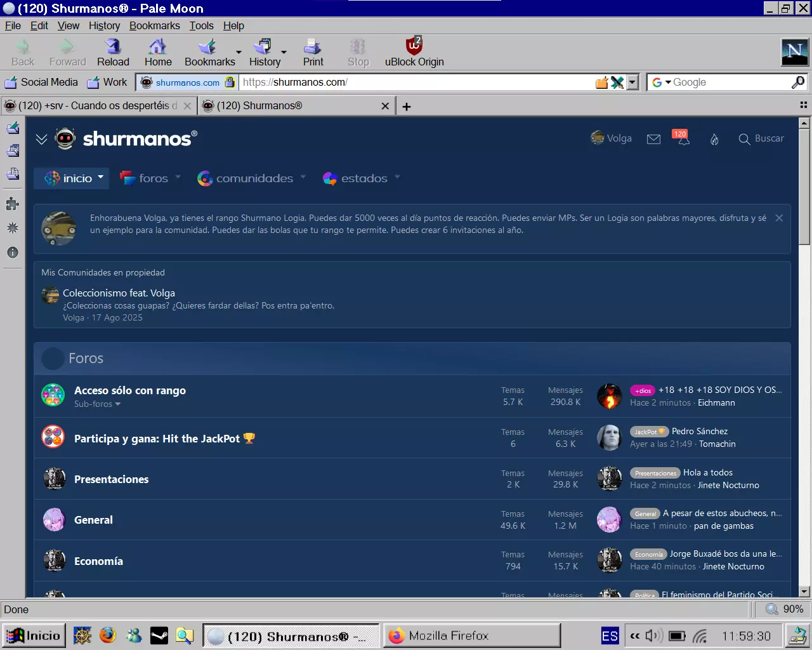Open the History button dropdown arrow
The width and height of the screenshot is (812, 650).
click(284, 53)
